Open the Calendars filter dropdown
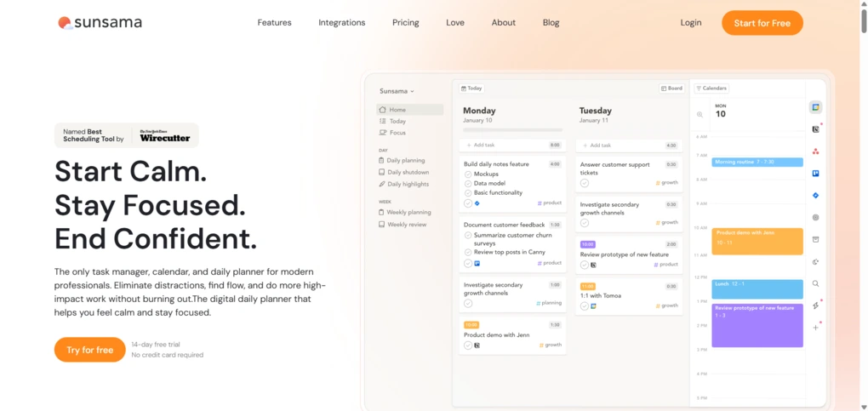This screenshot has width=868, height=411. [x=711, y=88]
